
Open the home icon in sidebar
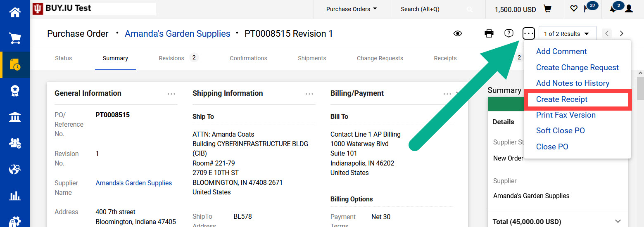[x=15, y=12]
